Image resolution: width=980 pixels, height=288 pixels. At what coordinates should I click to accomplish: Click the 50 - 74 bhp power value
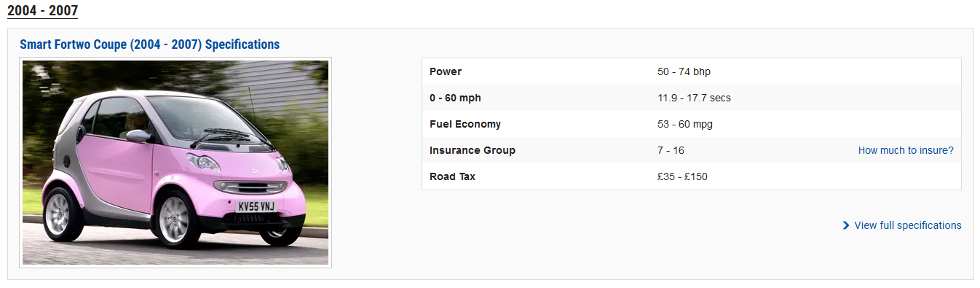684,71
